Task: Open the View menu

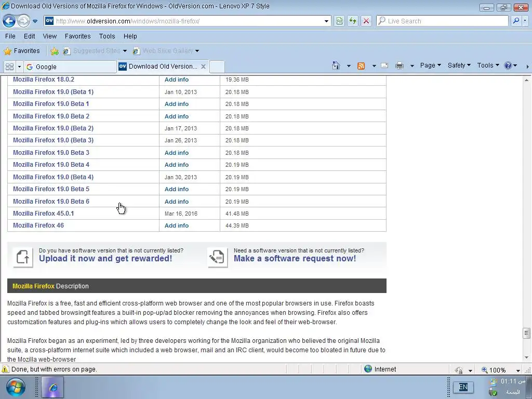Action: click(x=49, y=36)
